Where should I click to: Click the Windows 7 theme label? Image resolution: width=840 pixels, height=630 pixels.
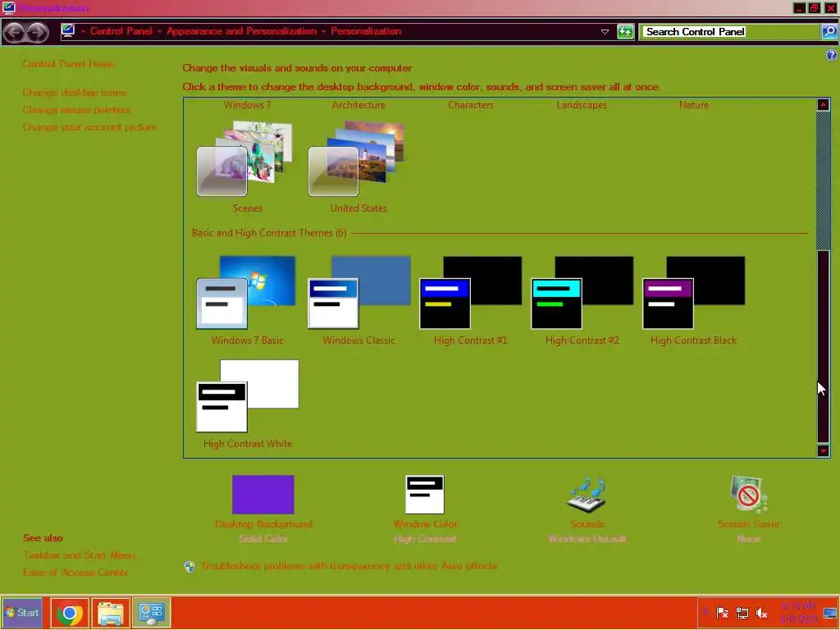coord(247,105)
